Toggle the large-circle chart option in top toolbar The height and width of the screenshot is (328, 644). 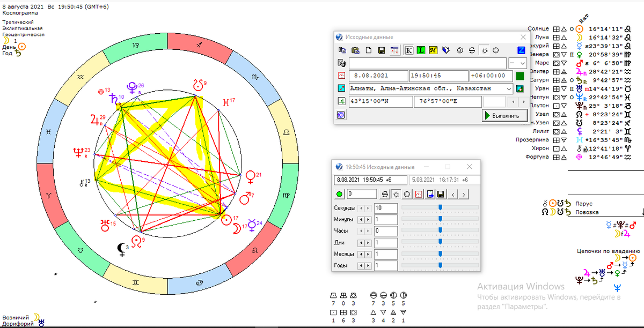(x=495, y=50)
